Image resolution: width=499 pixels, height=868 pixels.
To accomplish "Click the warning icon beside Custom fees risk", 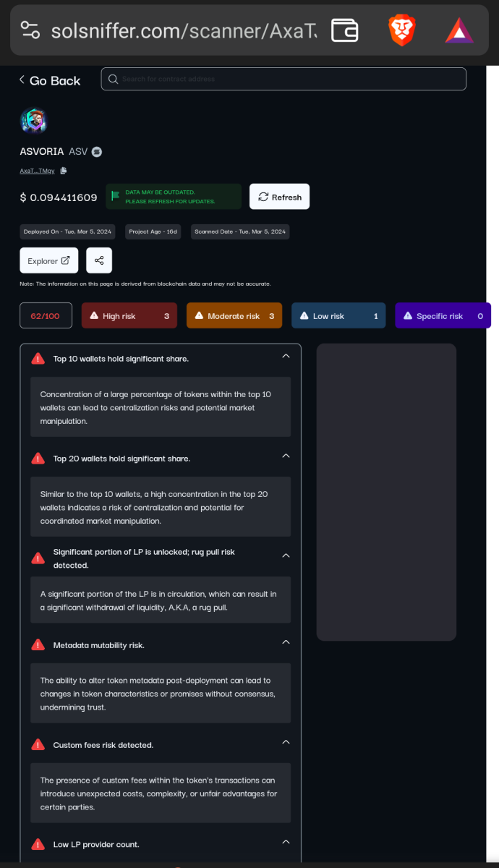I will (38, 744).
